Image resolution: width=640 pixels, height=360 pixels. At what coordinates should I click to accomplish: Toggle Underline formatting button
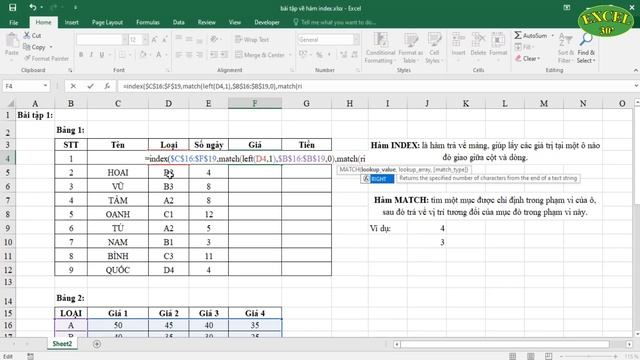pyautogui.click(x=101, y=55)
